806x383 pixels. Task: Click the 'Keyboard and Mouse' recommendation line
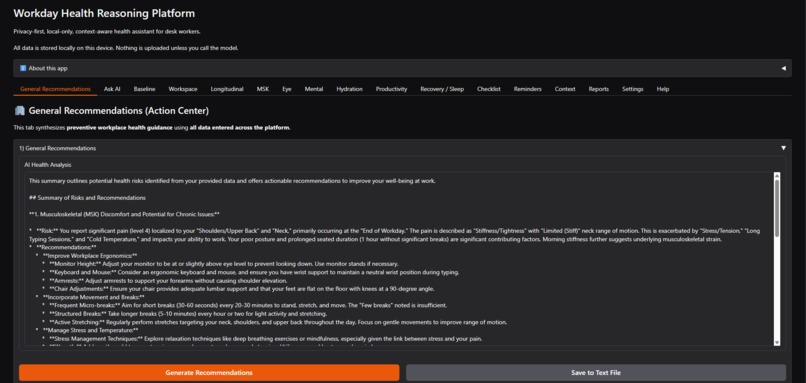coord(251,272)
